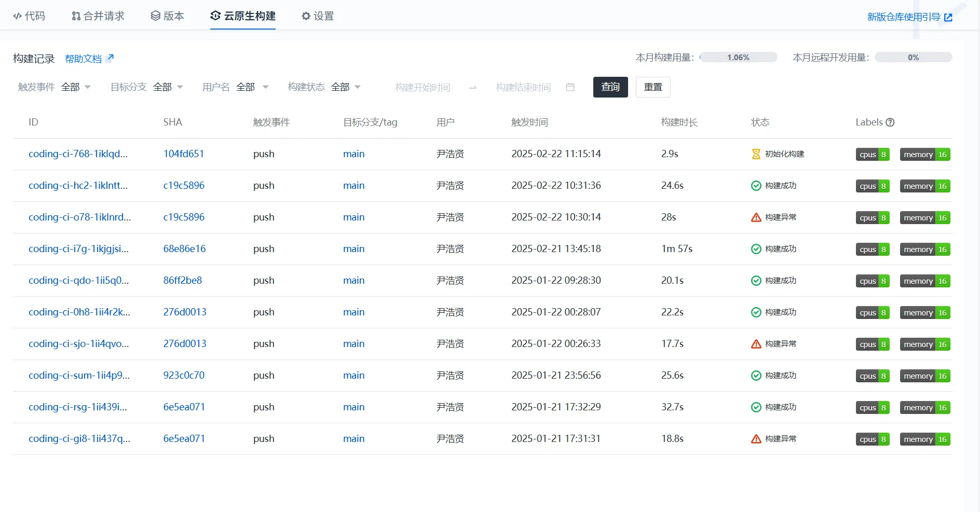
Task: Click warning triangle icon for 00:26:33 build
Action: click(756, 344)
